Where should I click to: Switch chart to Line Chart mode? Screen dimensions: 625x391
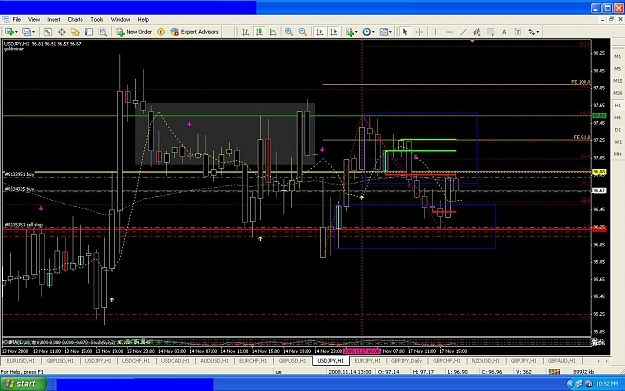coord(273,32)
